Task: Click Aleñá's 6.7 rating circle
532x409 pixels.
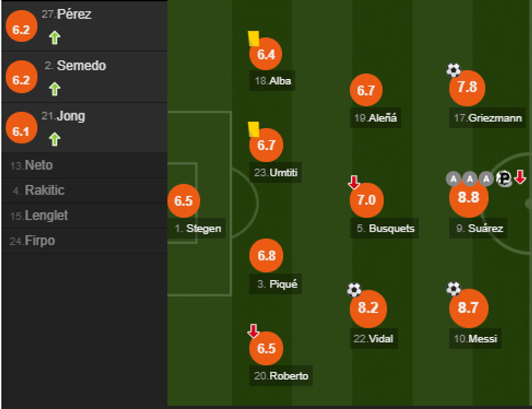Action: [x=366, y=90]
